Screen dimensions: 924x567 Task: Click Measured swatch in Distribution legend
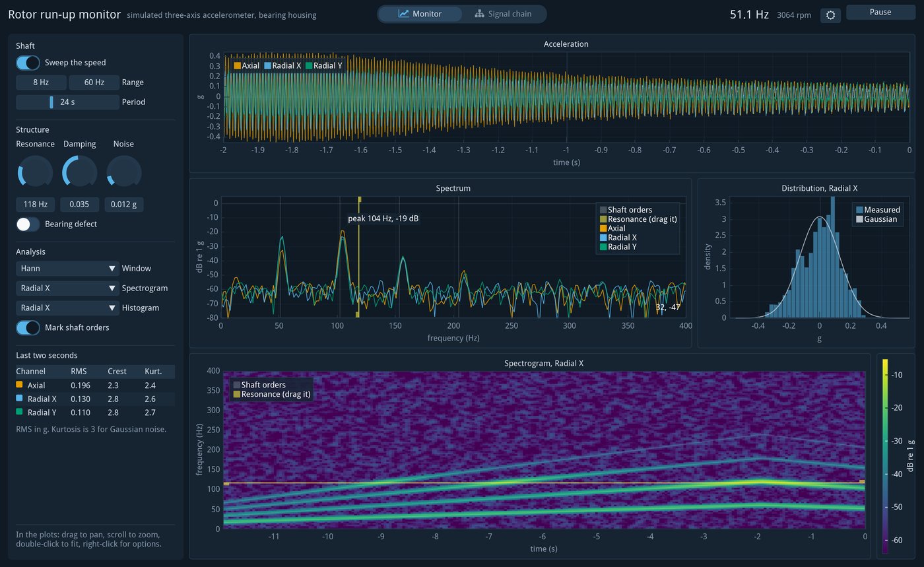coord(859,210)
